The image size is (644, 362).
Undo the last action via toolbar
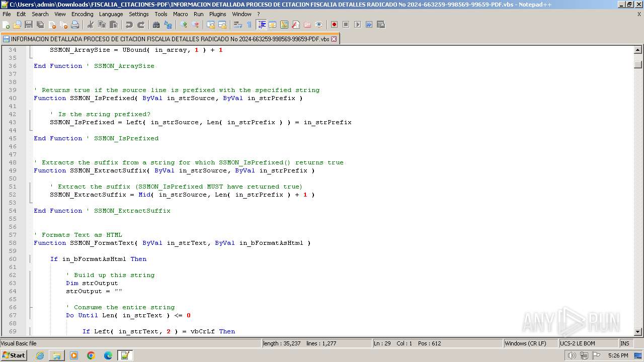coord(129,25)
